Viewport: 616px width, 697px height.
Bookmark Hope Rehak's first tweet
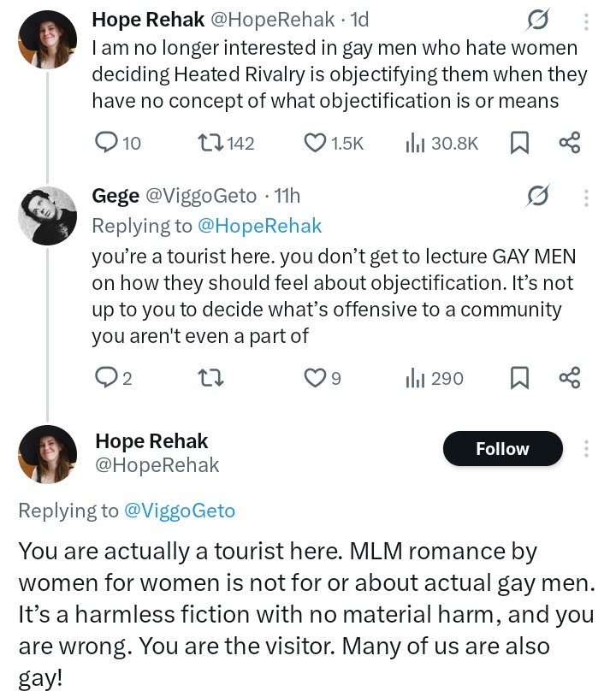click(x=519, y=144)
